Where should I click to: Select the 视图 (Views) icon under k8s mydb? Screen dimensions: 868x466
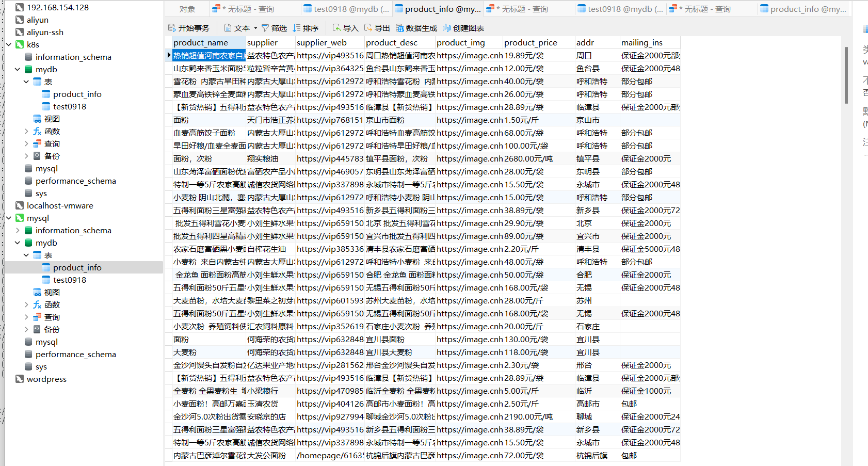[37, 119]
